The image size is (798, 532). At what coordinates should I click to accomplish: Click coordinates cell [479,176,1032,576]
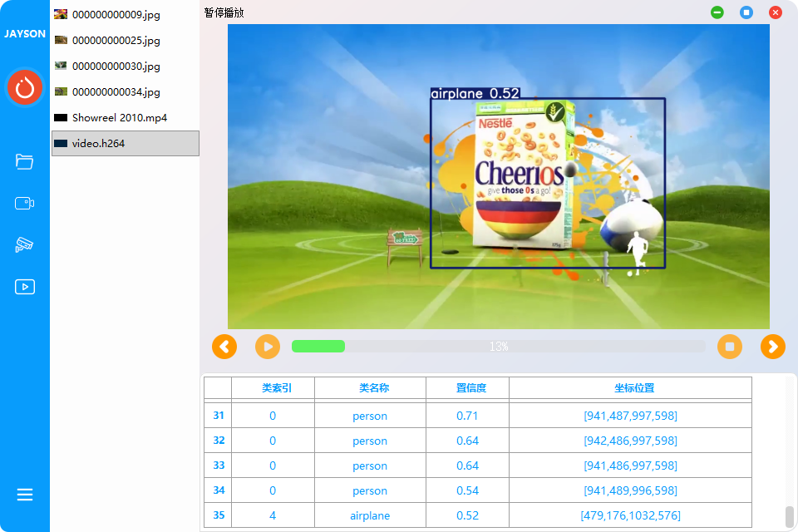pos(631,515)
